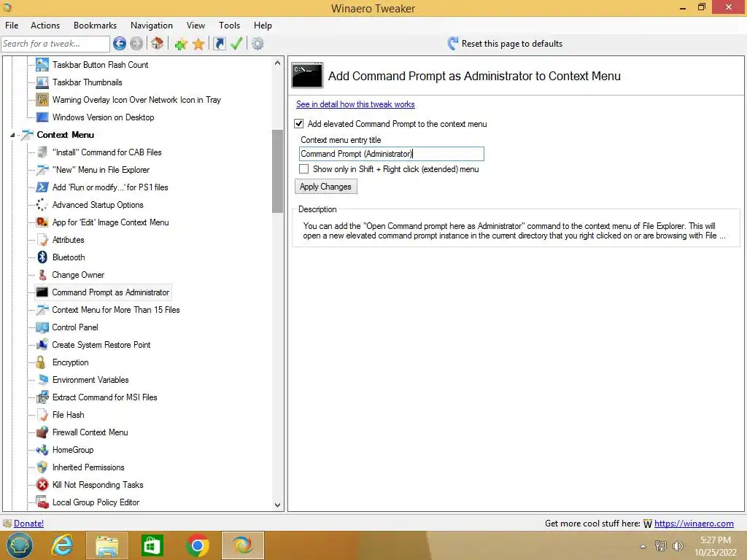Select Context Menu for More Than 15 Files
This screenshot has height=560, width=747.
coord(116,310)
